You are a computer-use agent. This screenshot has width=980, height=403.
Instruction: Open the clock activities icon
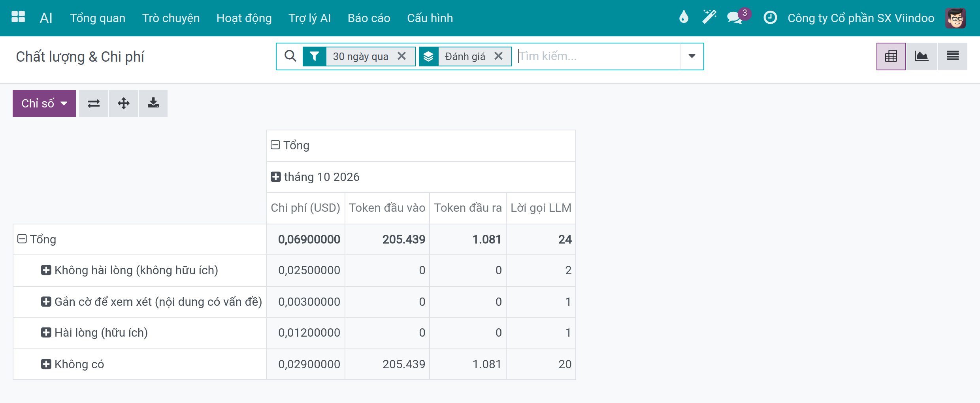coord(770,17)
